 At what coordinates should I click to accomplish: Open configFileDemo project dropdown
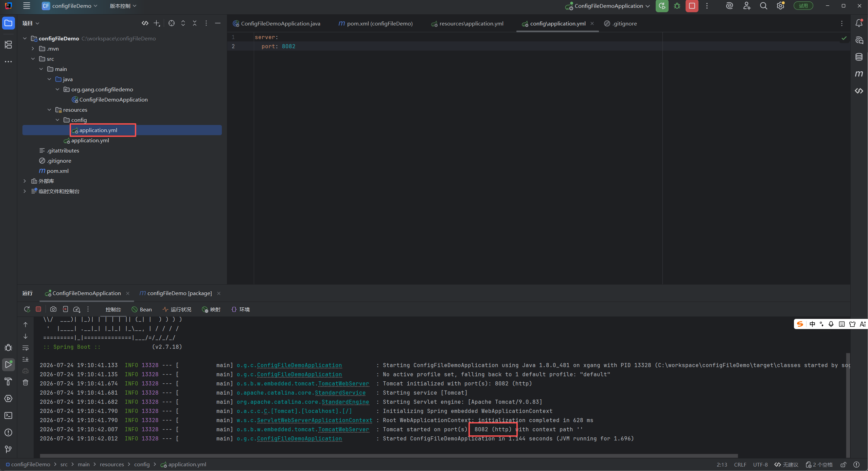70,6
